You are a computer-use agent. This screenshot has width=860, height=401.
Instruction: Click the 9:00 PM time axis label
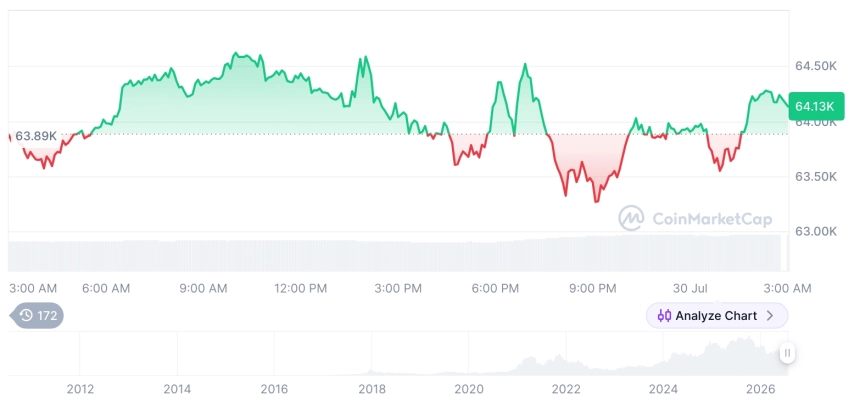coord(592,289)
